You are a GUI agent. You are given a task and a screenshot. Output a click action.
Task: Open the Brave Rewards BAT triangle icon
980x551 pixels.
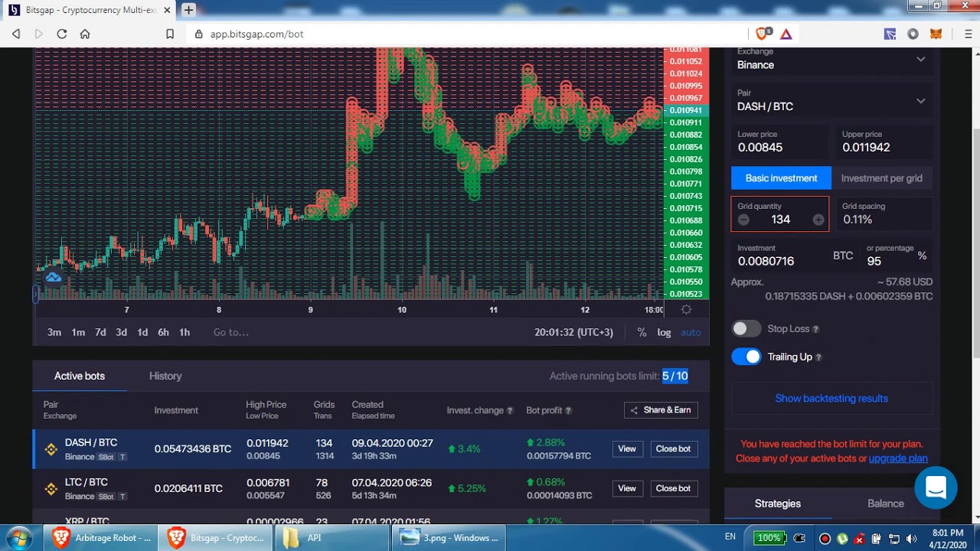(786, 34)
